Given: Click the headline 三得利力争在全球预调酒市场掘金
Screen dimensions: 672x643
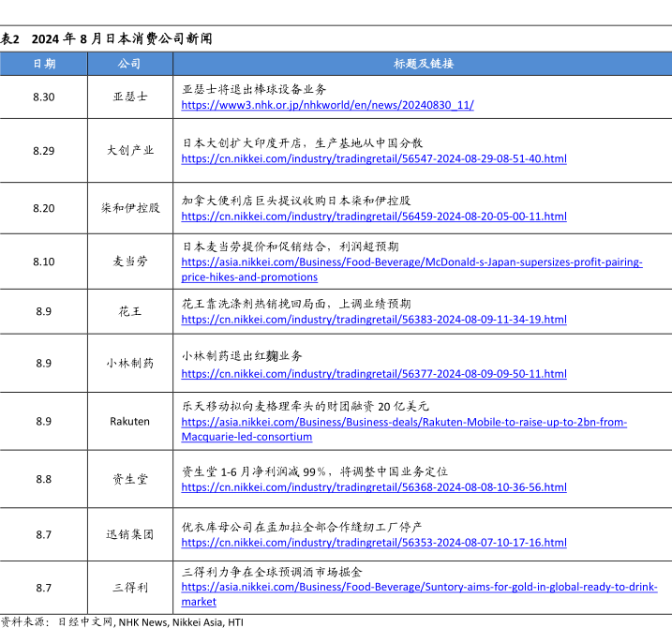Looking at the screenshot, I should 272,572.
